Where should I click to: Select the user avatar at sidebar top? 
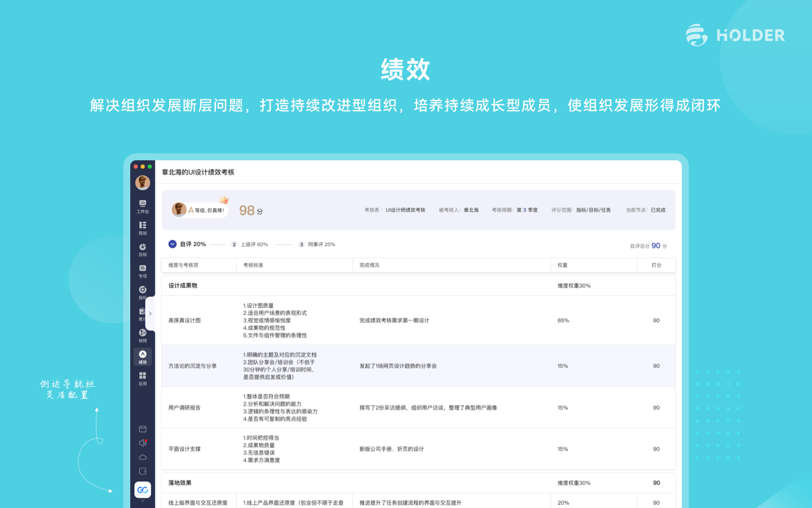pos(142,182)
